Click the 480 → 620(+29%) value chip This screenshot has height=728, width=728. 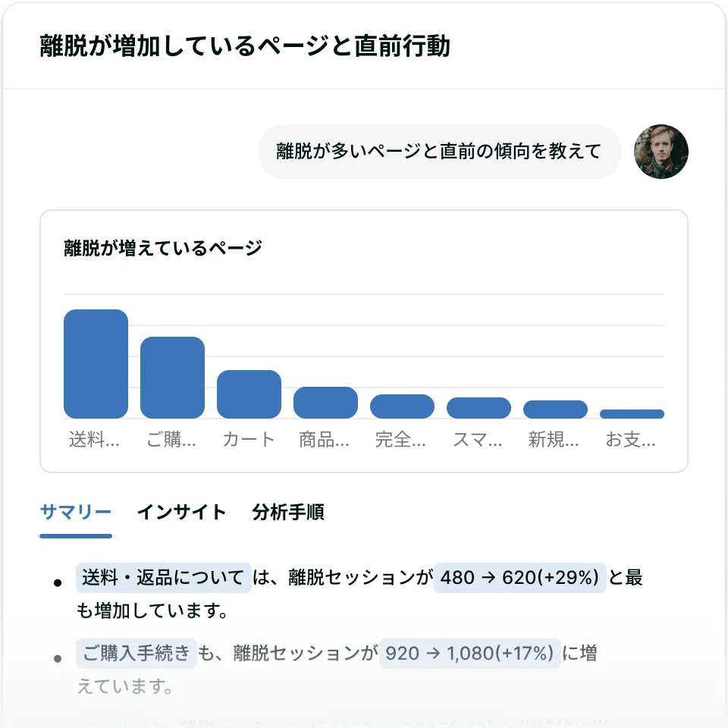pos(519,578)
